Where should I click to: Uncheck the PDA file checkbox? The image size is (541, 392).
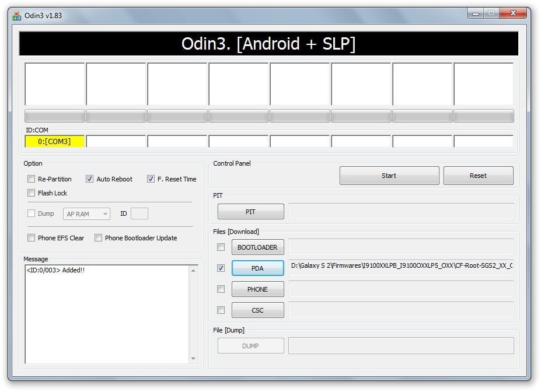click(221, 268)
